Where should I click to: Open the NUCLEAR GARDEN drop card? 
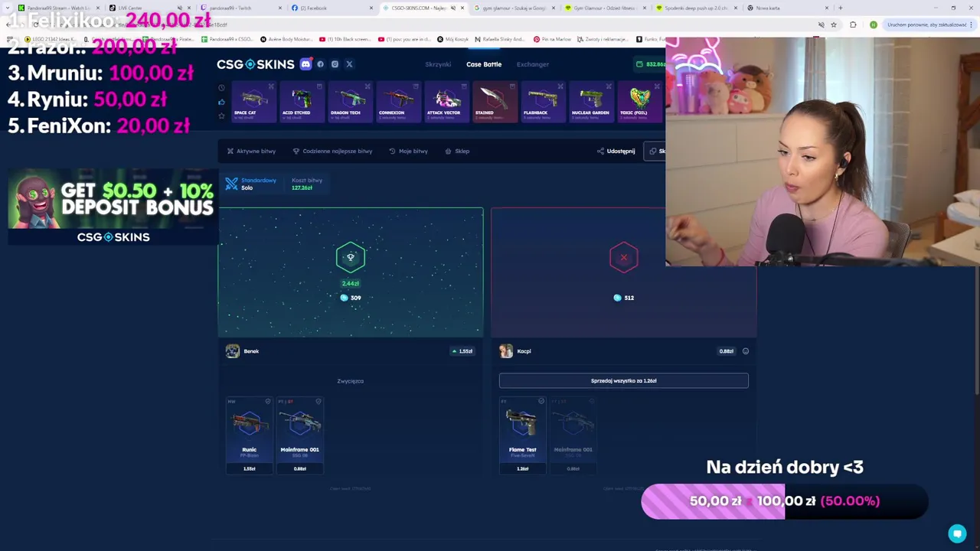tap(590, 102)
